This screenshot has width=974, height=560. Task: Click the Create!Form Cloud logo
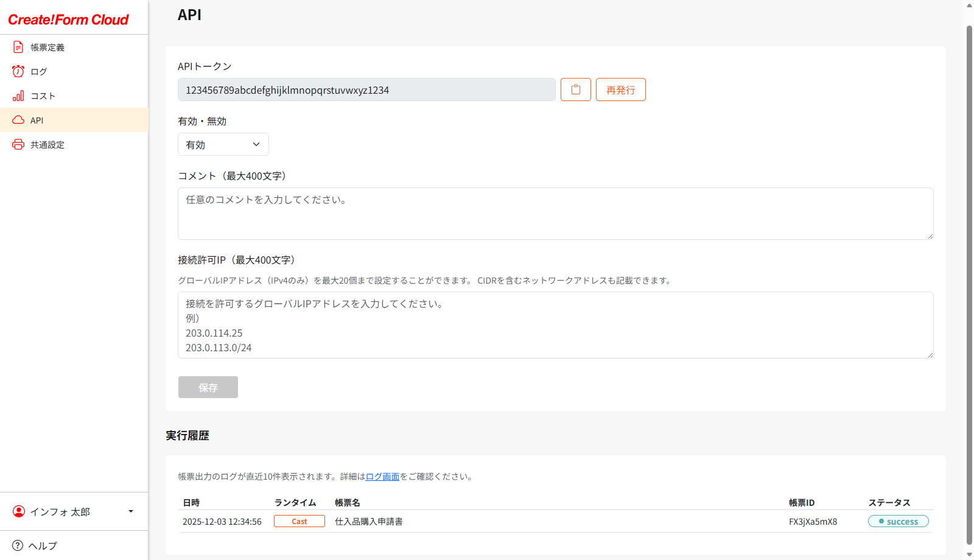click(x=68, y=19)
